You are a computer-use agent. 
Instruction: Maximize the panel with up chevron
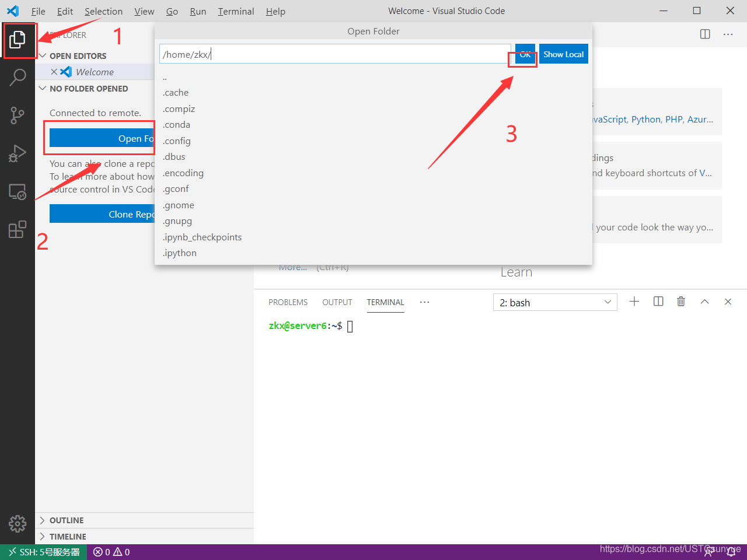coord(704,302)
